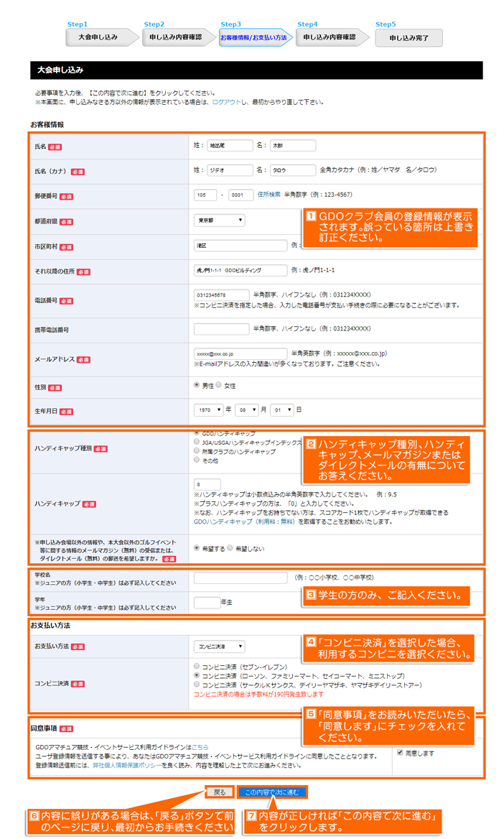Click the メールアドレス input field
Image resolution: width=504 pixels, height=839 pixels.
click(x=241, y=353)
